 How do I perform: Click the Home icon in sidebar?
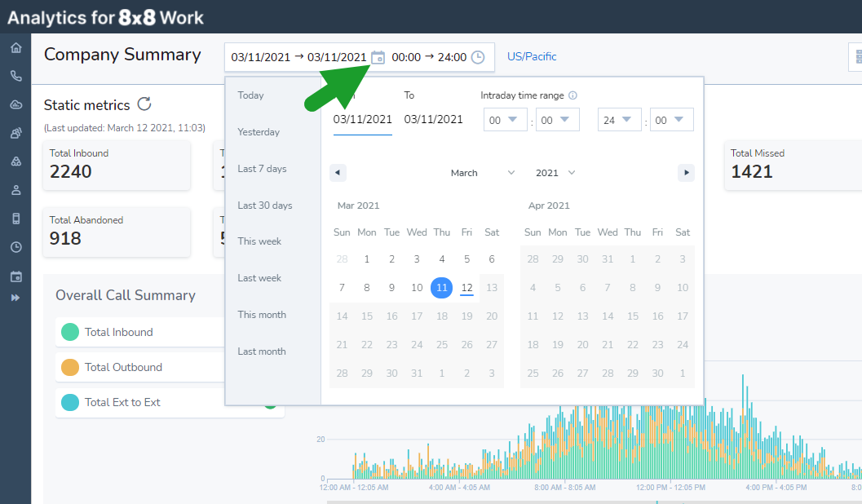pos(15,47)
